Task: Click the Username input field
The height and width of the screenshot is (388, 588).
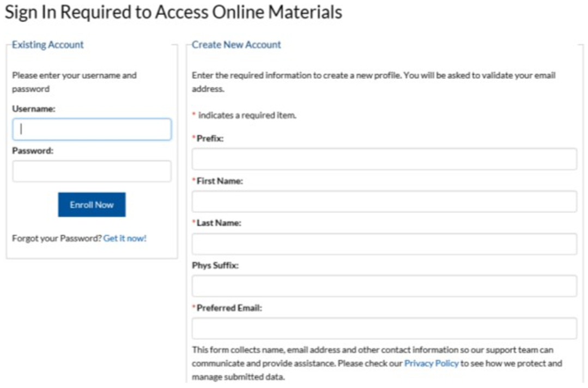Action: pos(92,130)
